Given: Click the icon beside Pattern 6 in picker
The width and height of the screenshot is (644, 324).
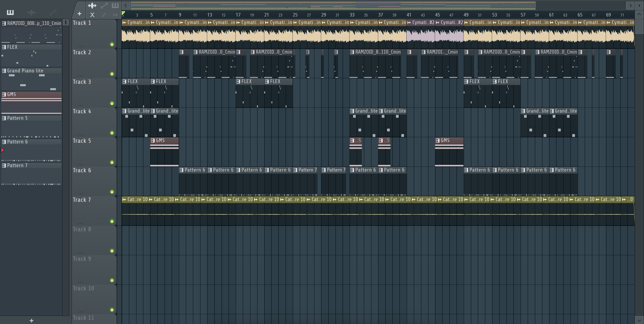Looking at the screenshot, I should [4, 142].
